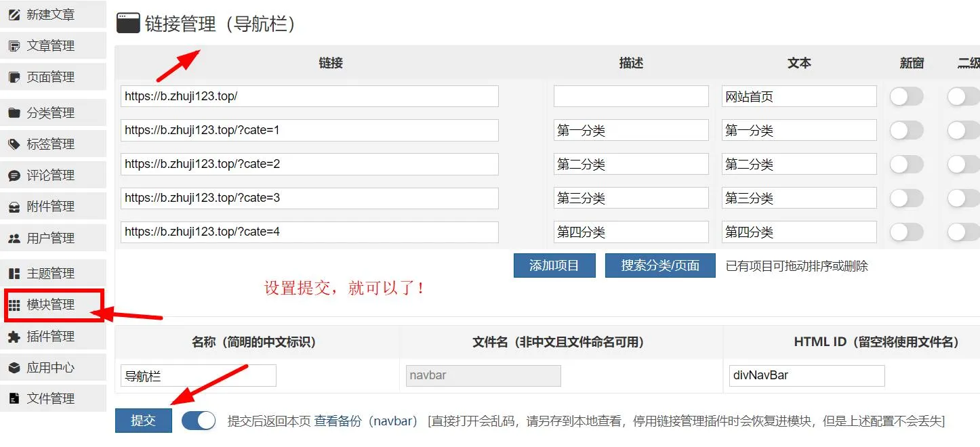Image resolution: width=980 pixels, height=447 pixels.
Task: Click the empty 描述 field in first row
Action: tap(631, 96)
